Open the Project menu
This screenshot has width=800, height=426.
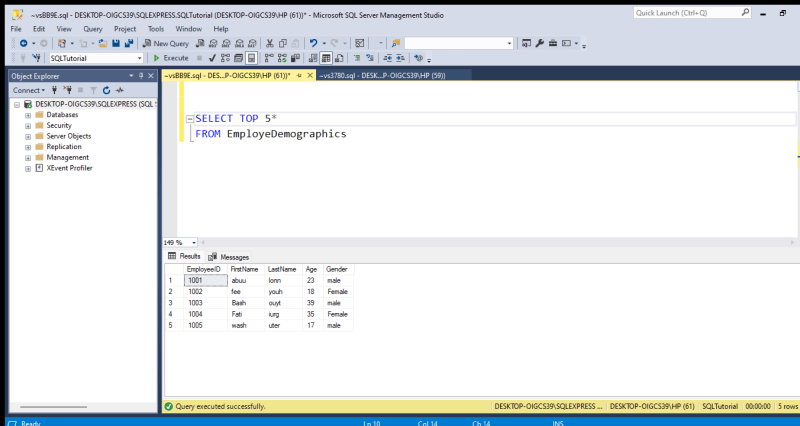point(125,29)
